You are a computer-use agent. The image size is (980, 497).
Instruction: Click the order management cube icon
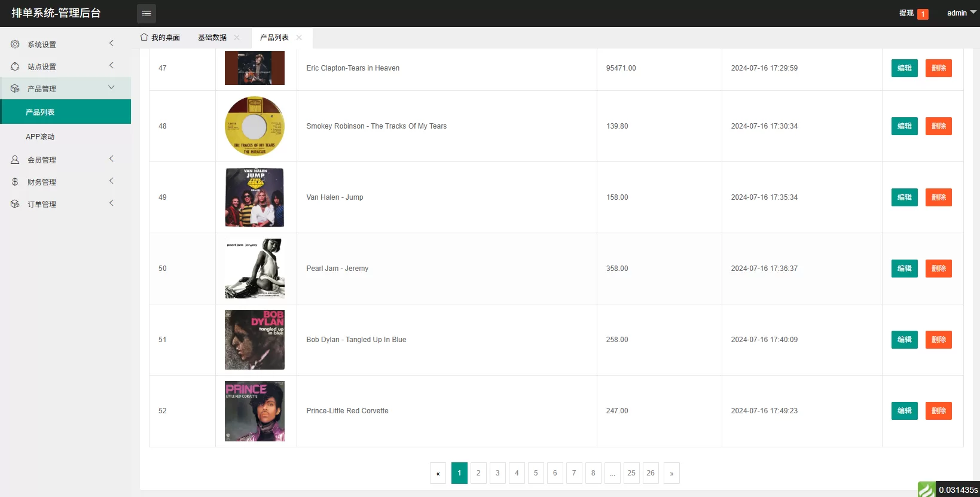tap(15, 204)
